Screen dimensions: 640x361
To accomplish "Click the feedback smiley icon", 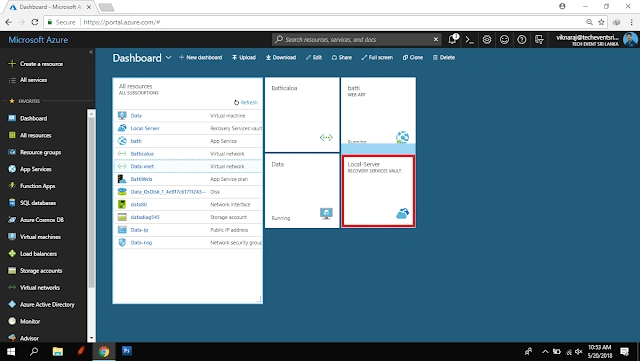I will [x=504, y=40].
